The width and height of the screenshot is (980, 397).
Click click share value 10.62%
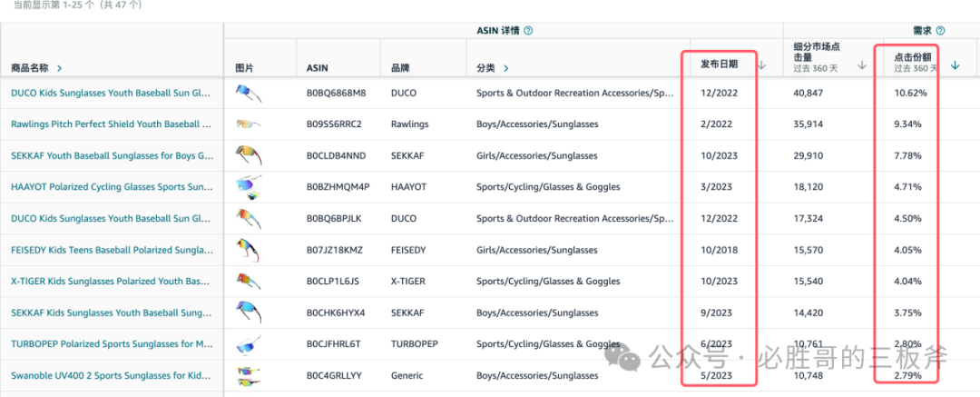(x=911, y=93)
